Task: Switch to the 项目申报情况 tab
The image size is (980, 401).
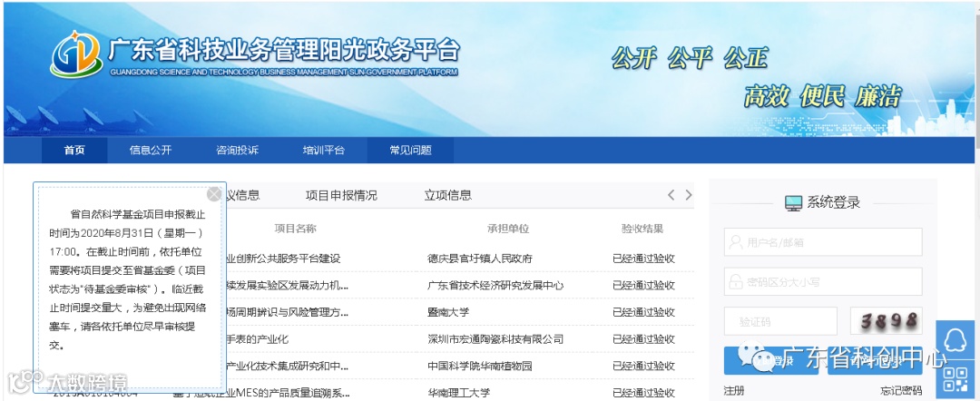Action: click(341, 195)
